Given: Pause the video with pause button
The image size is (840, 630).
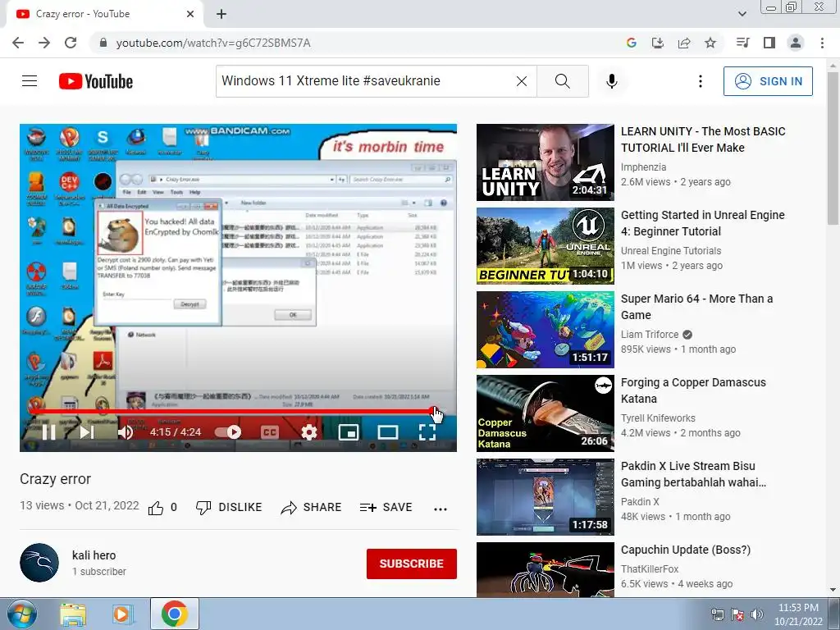Looking at the screenshot, I should pyautogui.click(x=48, y=431).
